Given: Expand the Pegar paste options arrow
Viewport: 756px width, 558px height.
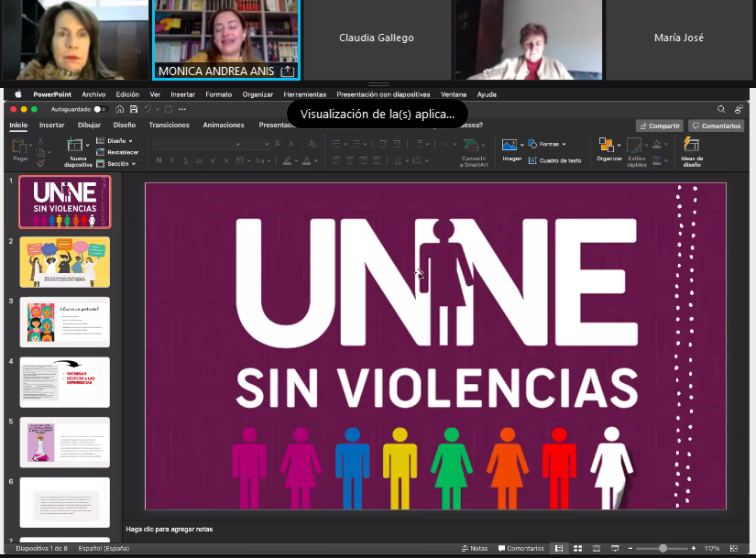Looking at the screenshot, I should click(x=30, y=145).
